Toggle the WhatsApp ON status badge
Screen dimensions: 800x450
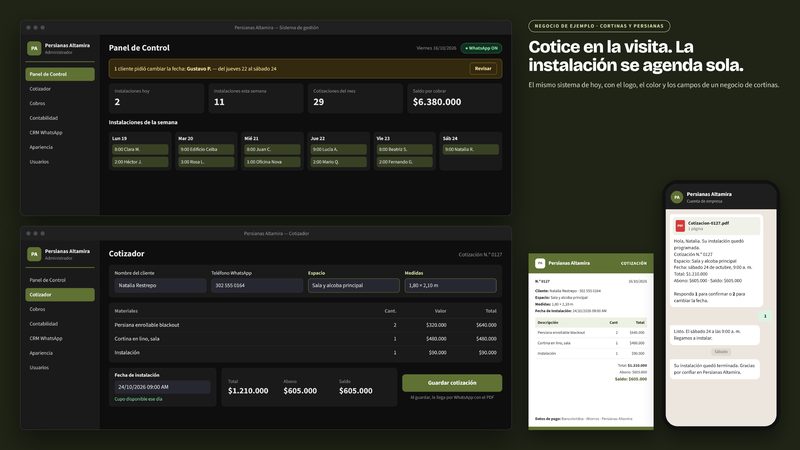(x=481, y=48)
